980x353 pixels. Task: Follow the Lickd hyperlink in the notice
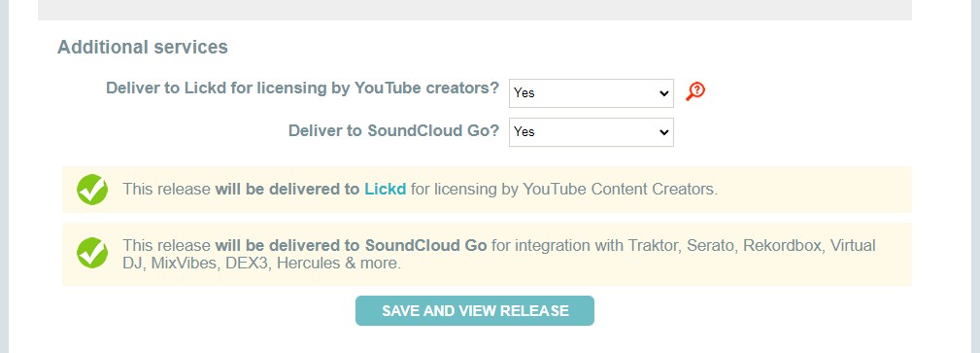(385, 189)
